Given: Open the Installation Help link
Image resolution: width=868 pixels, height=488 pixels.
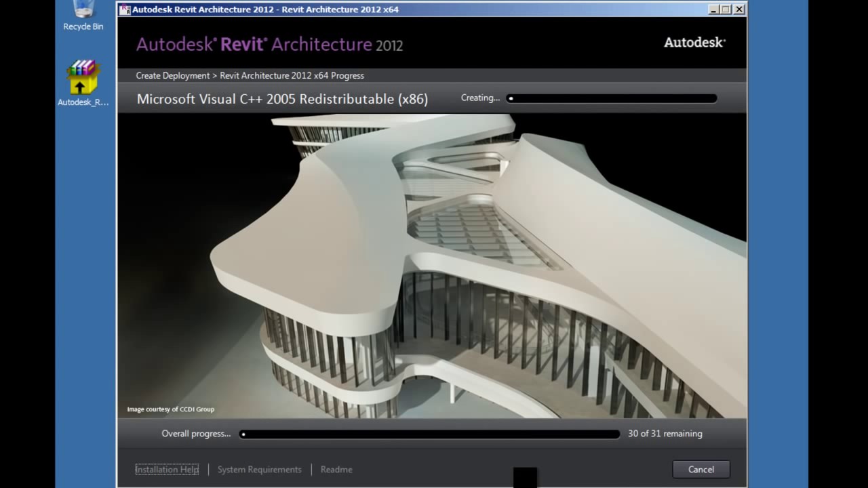Looking at the screenshot, I should coord(167,469).
